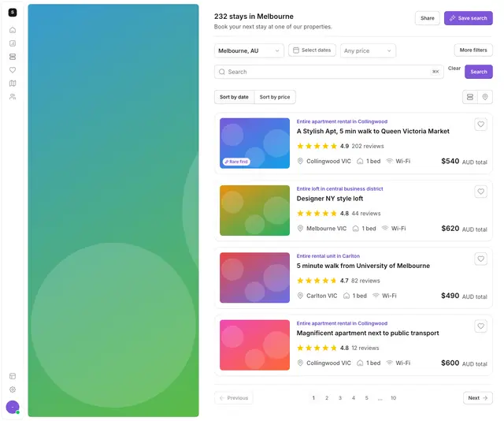Switch to list view
Screen dimensions: 504x421
[x=469, y=97]
